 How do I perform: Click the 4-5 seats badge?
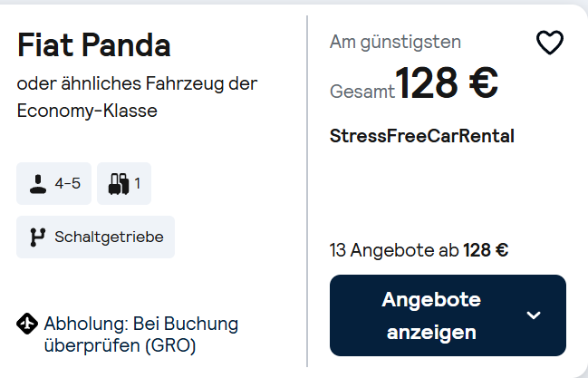[x=53, y=183]
